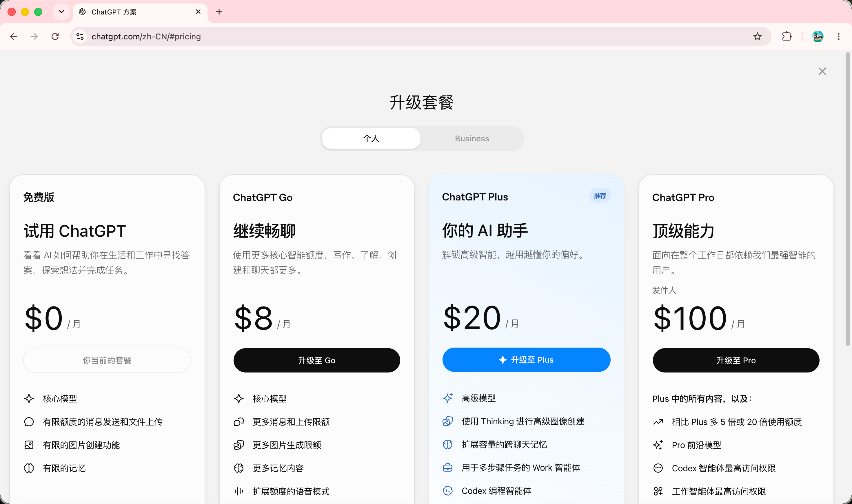Viewport: 852px width, 504px height.
Task: Open the Chrome profile avatar
Action: pos(818,36)
